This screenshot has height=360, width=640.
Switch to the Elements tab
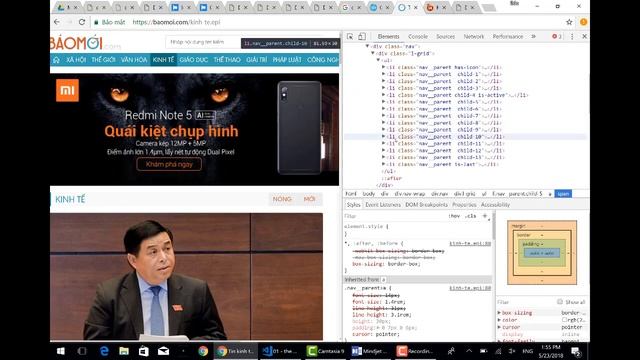pyautogui.click(x=388, y=36)
